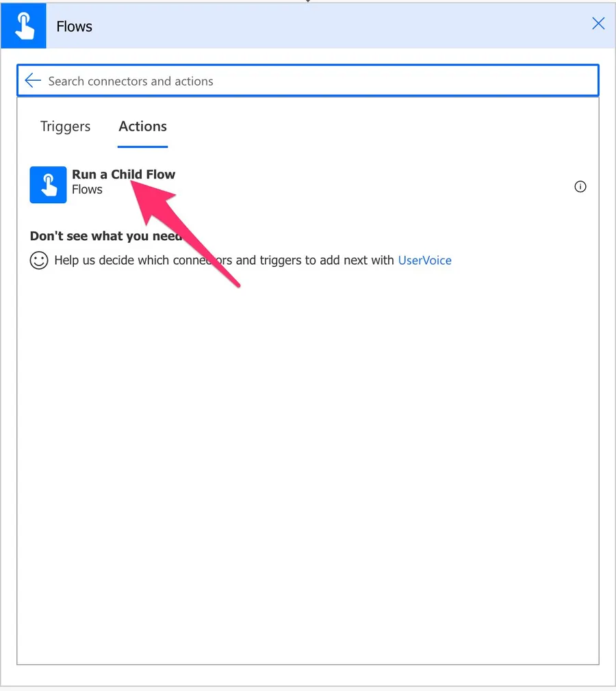Click the Flows title in the header
Image resolution: width=616 pixels, height=691 pixels.
click(74, 27)
